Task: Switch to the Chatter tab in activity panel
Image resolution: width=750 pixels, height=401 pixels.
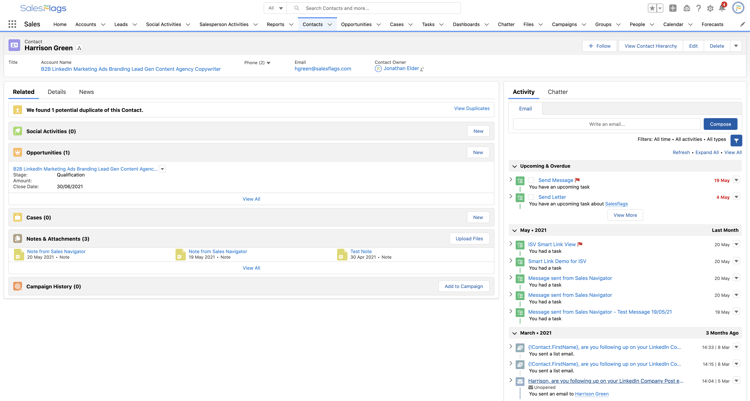Action: coord(557,92)
